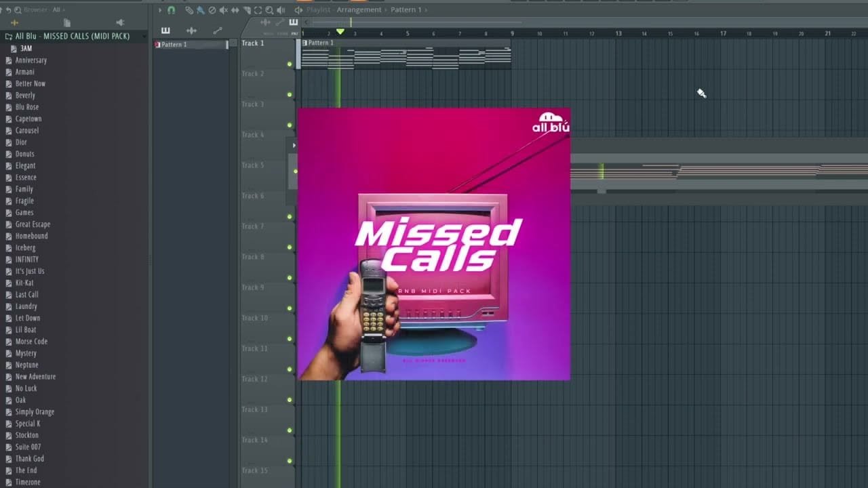Select the Delete tool
The width and height of the screenshot is (868, 488).
(x=212, y=9)
